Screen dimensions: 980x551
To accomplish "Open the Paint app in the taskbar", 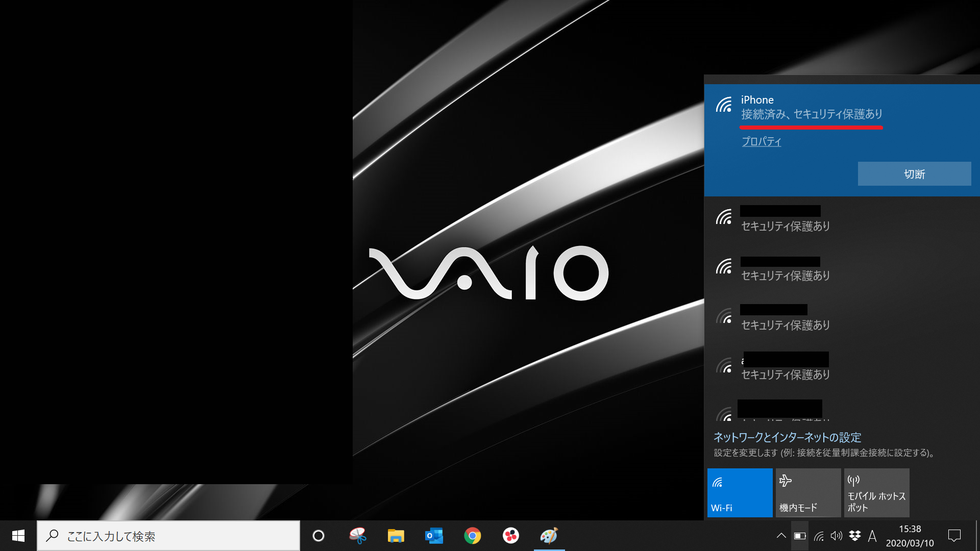I will (x=549, y=536).
